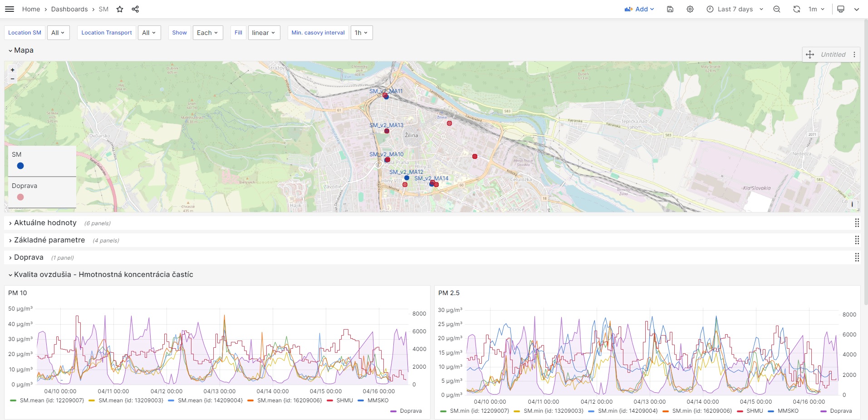Open the Last 7 days time picker
Viewport: 868px width, 420px height.
point(735,9)
